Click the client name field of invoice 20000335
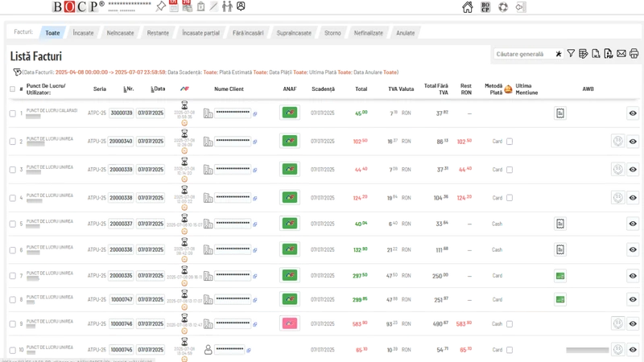The image size is (644, 362). click(233, 275)
